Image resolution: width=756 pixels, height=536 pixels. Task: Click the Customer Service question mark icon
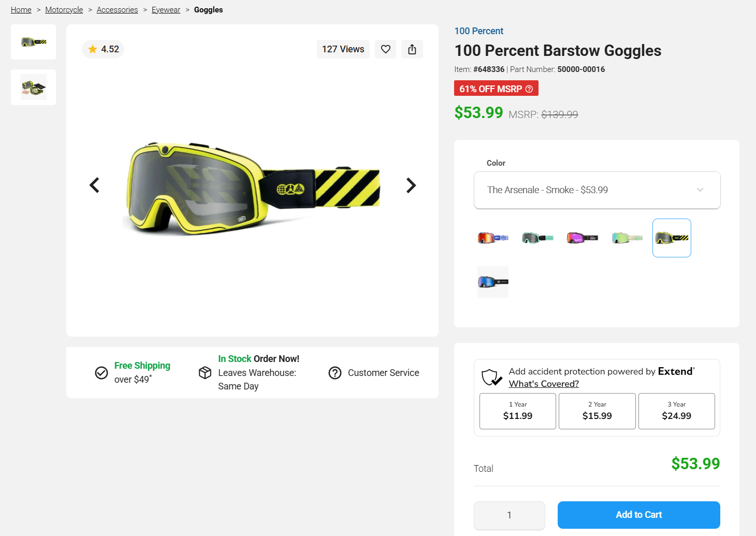(x=335, y=373)
